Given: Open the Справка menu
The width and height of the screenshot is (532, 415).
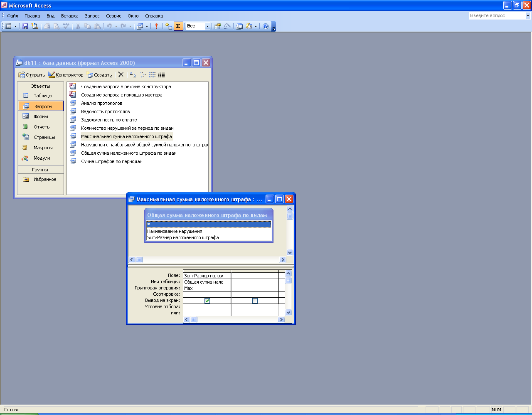Looking at the screenshot, I should (154, 16).
